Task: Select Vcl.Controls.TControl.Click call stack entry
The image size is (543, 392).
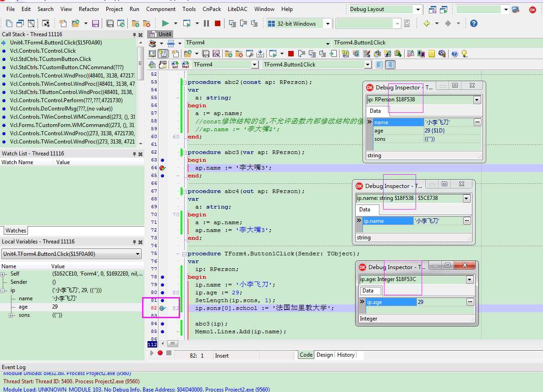Action: [43, 51]
